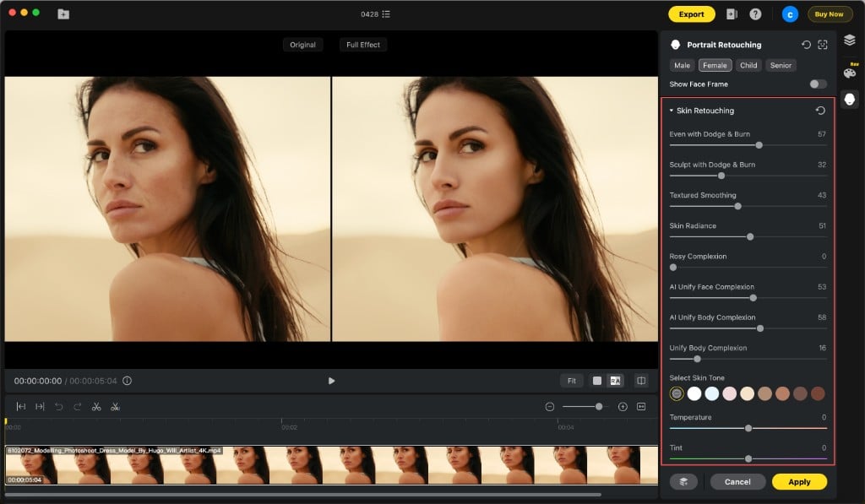Open the Color palette panel marked New

(851, 73)
